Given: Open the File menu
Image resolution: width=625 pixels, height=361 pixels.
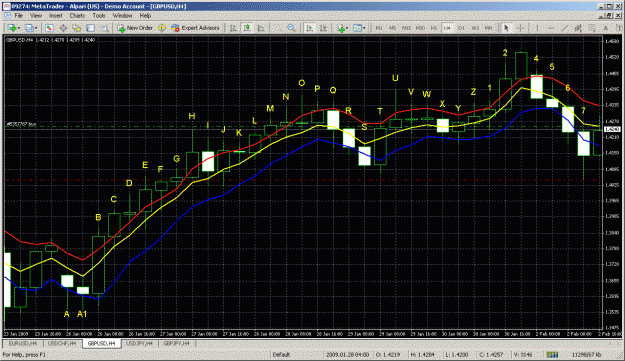Looking at the screenshot, I should 18,16.
